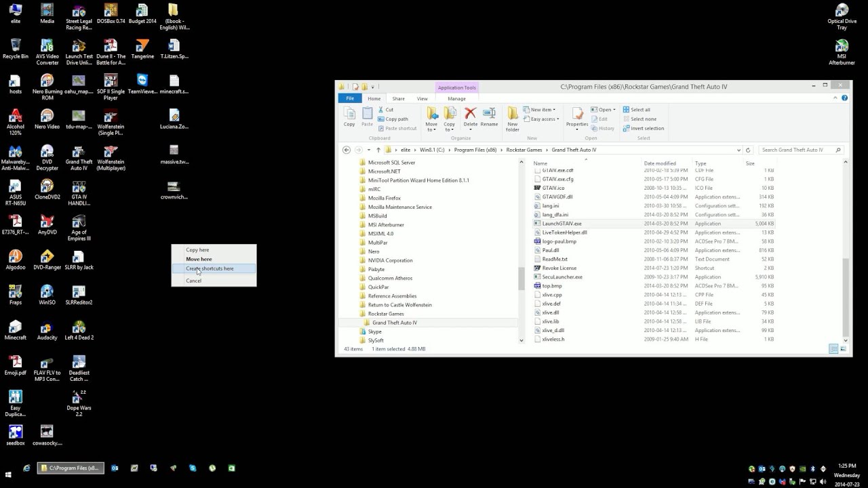
Task: Sort by the Date modified column header
Action: [x=660, y=163]
